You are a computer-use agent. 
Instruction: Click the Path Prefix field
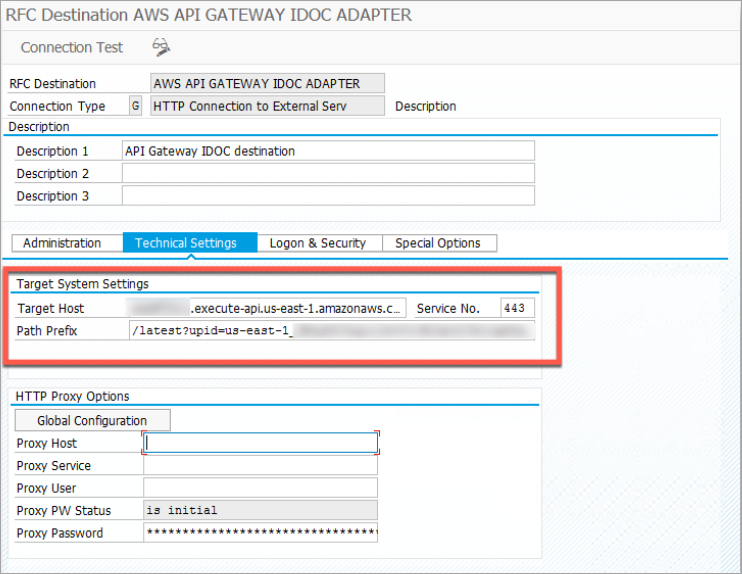tap(332, 330)
